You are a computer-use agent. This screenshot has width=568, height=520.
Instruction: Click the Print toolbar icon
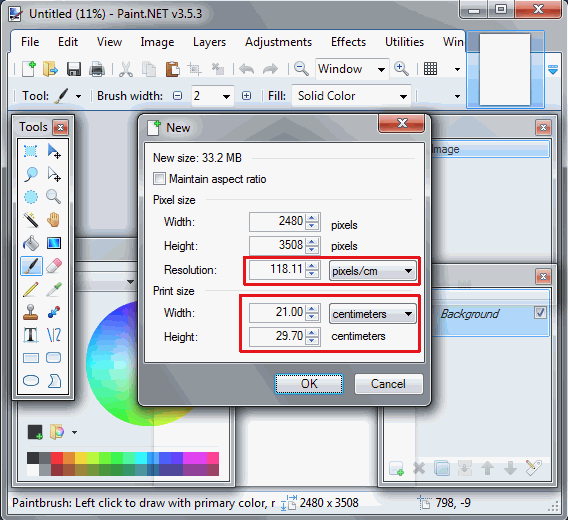click(97, 69)
